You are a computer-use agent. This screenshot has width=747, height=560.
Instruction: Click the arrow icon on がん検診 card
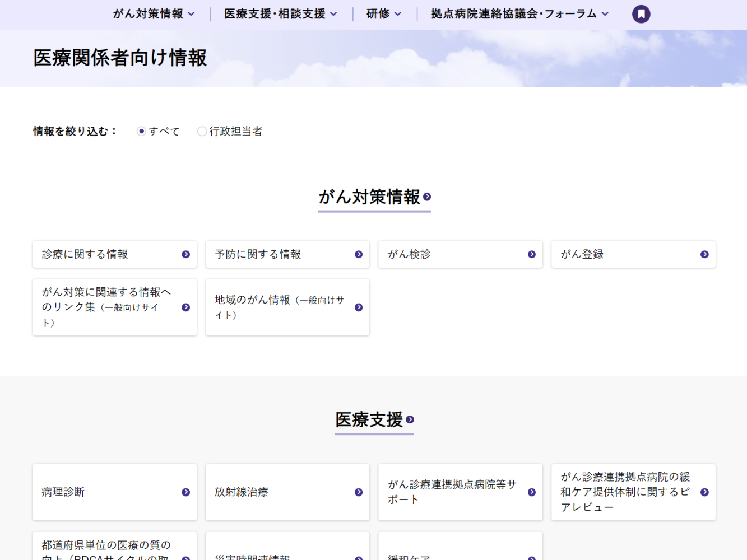[x=531, y=254]
